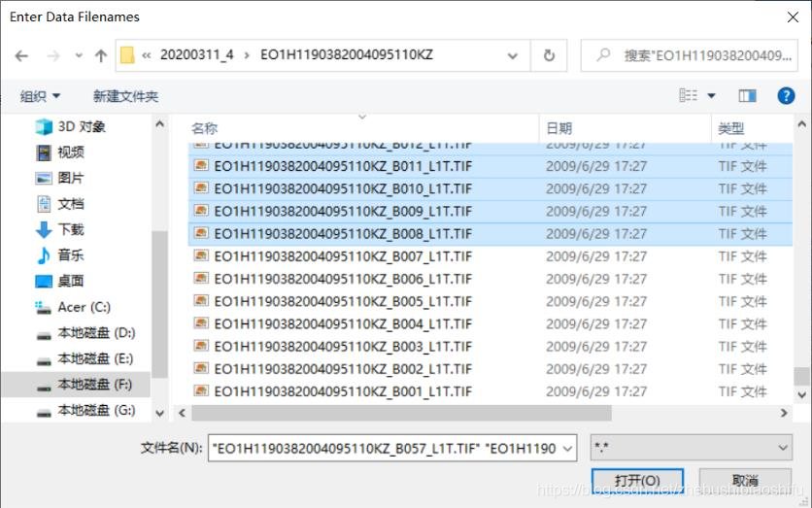Open help with the question mark
This screenshot has height=508, width=812.
(x=786, y=96)
